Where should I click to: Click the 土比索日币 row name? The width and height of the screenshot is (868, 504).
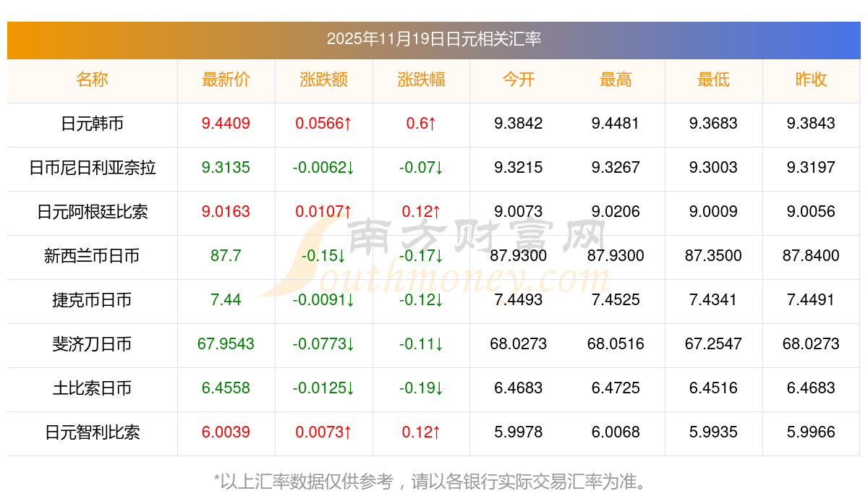pyautogui.click(x=92, y=388)
